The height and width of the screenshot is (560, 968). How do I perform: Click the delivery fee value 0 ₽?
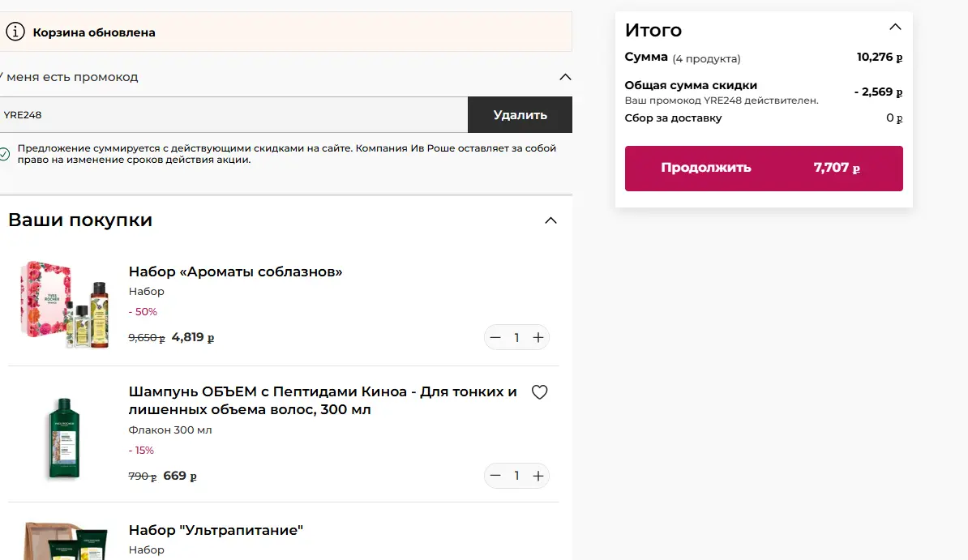click(894, 118)
